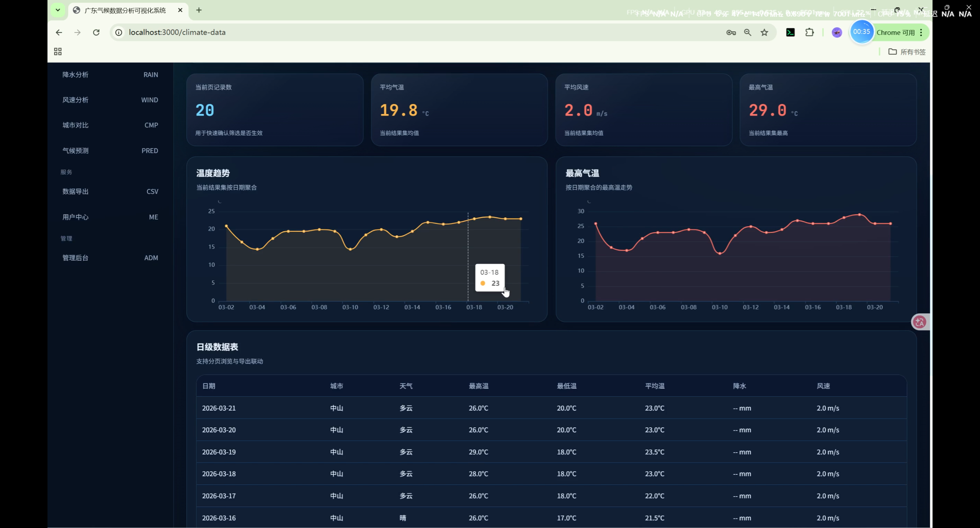Click the apps grid icon in bookmarks bar

point(58,52)
